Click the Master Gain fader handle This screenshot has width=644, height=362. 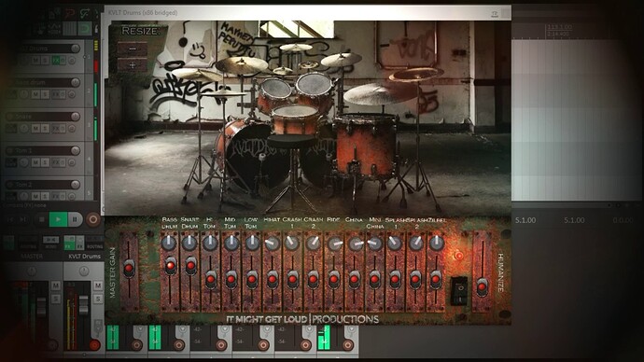(x=129, y=269)
